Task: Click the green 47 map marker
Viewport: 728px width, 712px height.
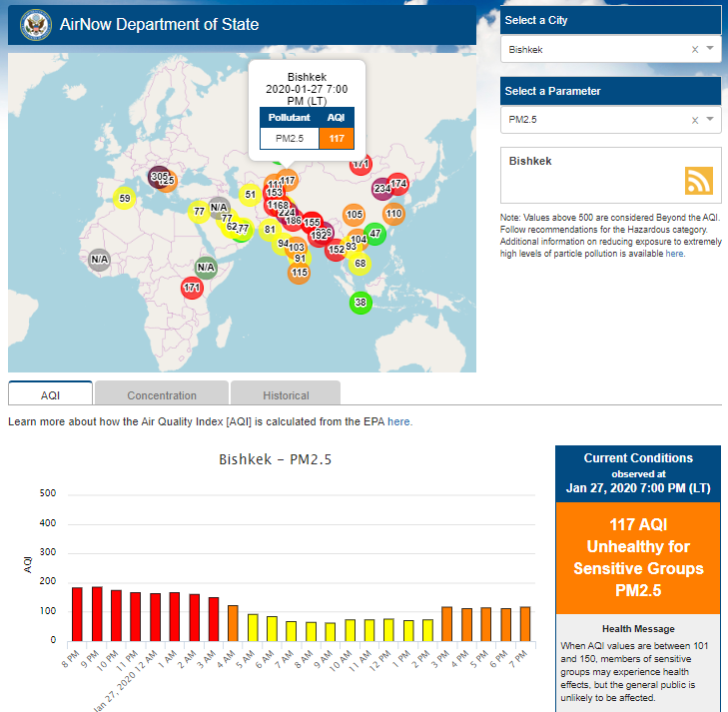Action: pos(374,234)
